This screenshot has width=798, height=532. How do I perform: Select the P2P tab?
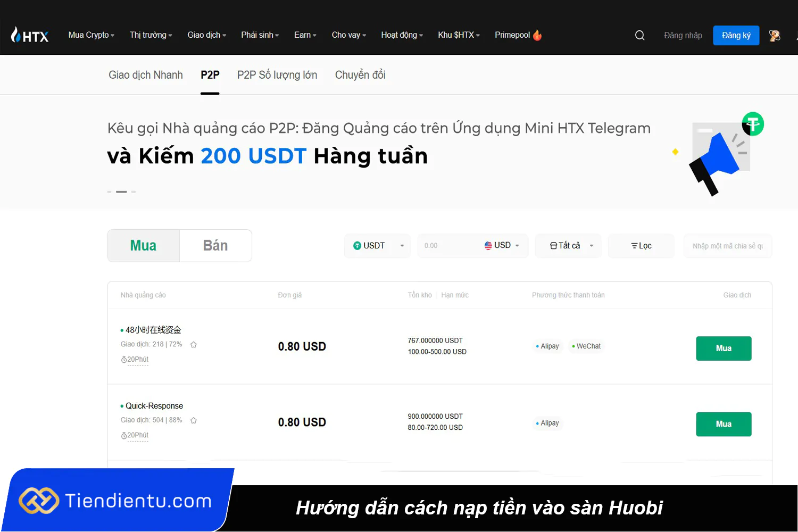210,75
